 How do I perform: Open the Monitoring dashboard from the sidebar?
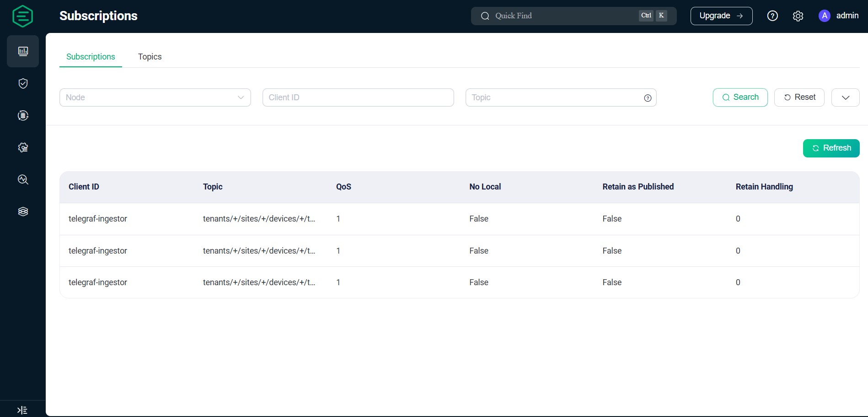pos(22,51)
